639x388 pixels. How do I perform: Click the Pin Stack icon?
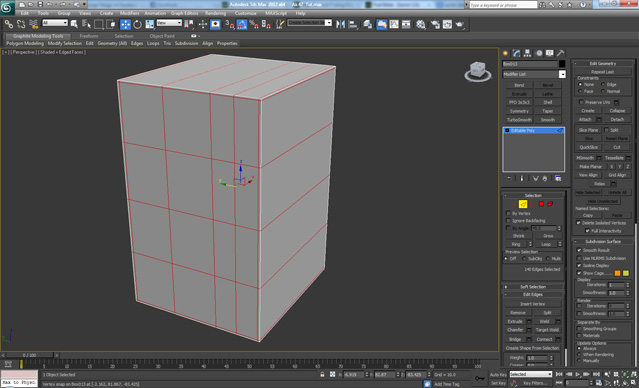509,179
